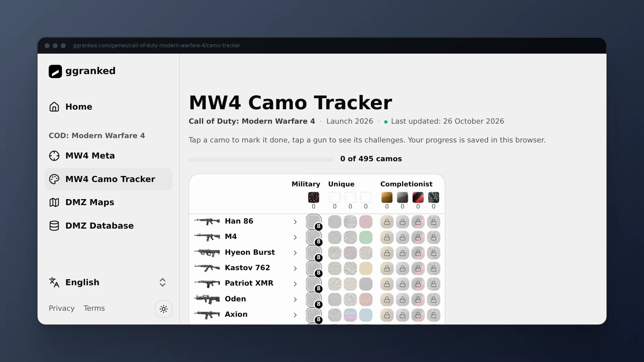Open the DMZ Database page

[x=108, y=226]
